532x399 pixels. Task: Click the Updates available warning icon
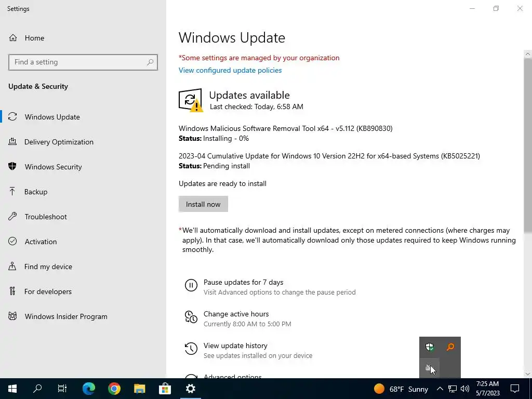(191, 100)
